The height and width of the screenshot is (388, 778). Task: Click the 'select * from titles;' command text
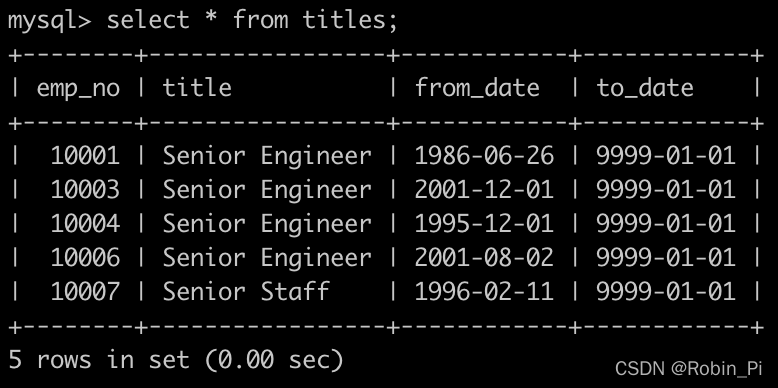point(252,21)
